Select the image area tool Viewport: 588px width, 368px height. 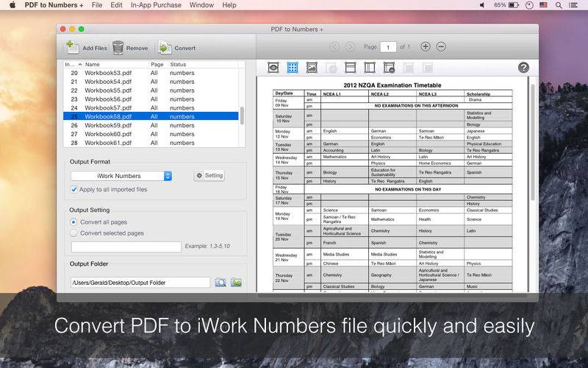tap(312, 68)
